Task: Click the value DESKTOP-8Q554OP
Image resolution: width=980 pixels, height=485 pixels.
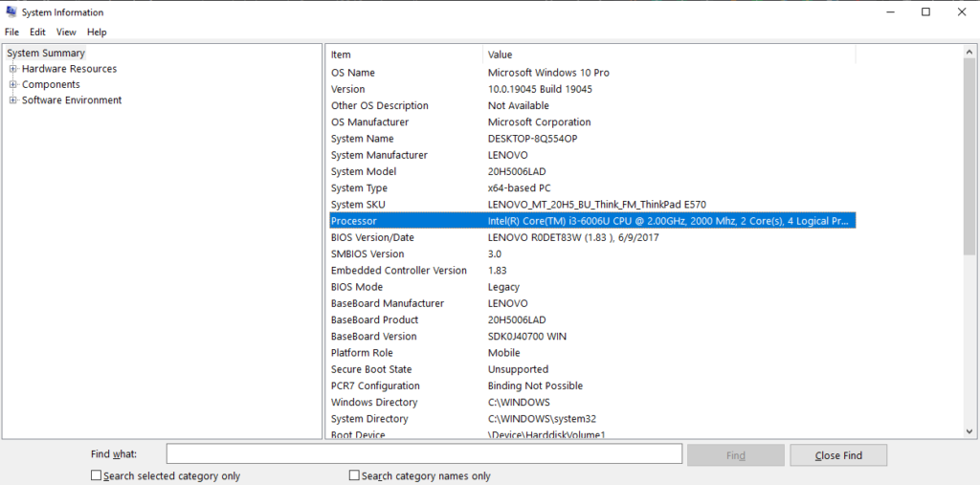Action: click(x=532, y=139)
